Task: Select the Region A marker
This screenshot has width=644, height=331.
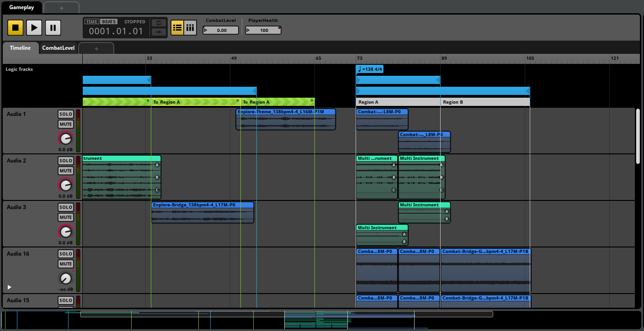Action: point(398,102)
